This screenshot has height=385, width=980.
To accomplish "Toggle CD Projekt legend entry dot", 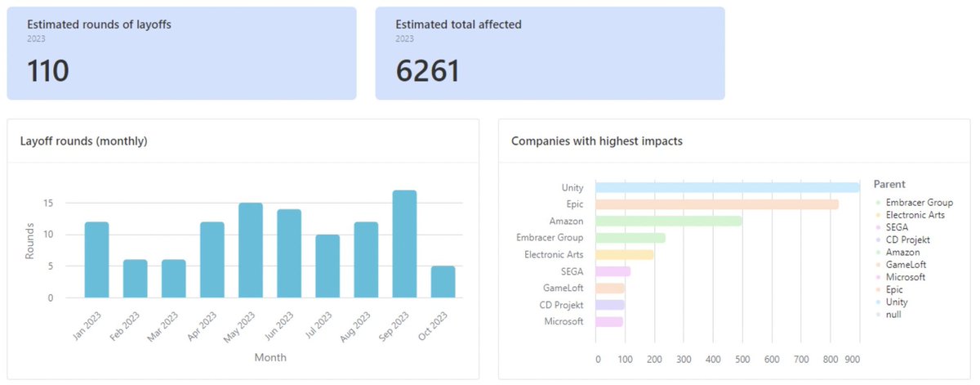I will [x=878, y=240].
